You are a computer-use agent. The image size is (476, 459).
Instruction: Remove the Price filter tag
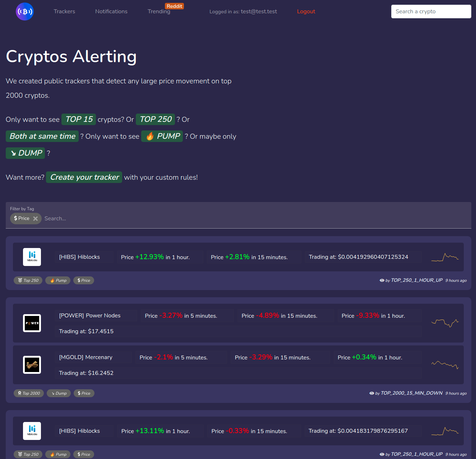(x=36, y=218)
